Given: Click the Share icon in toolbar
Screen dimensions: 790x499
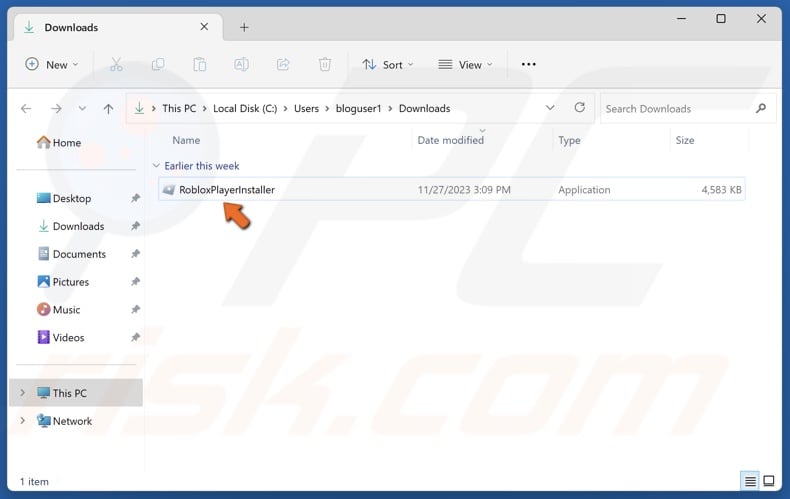Looking at the screenshot, I should click(x=283, y=65).
